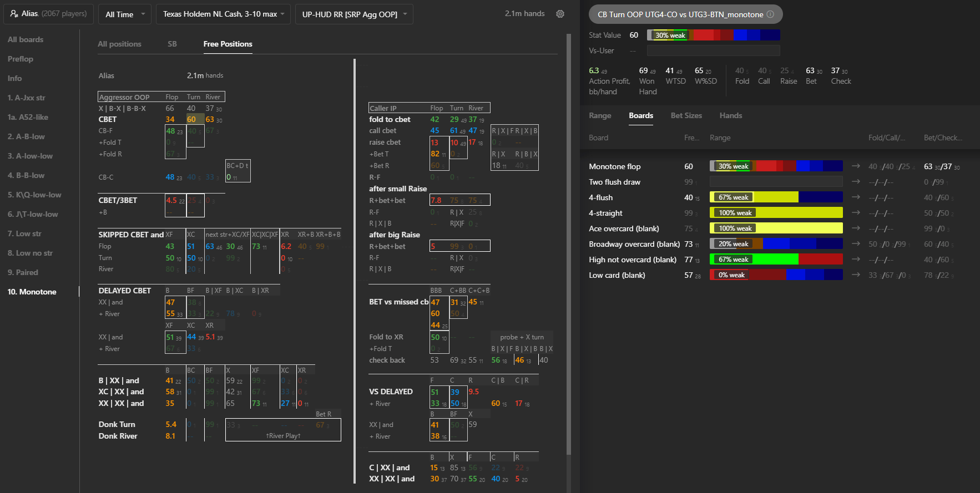
Task: Select the Boards tab in stat panel
Action: pos(641,115)
